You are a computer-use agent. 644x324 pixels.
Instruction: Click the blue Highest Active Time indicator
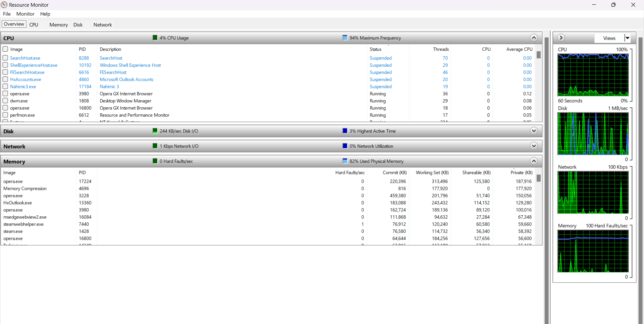pyautogui.click(x=345, y=131)
